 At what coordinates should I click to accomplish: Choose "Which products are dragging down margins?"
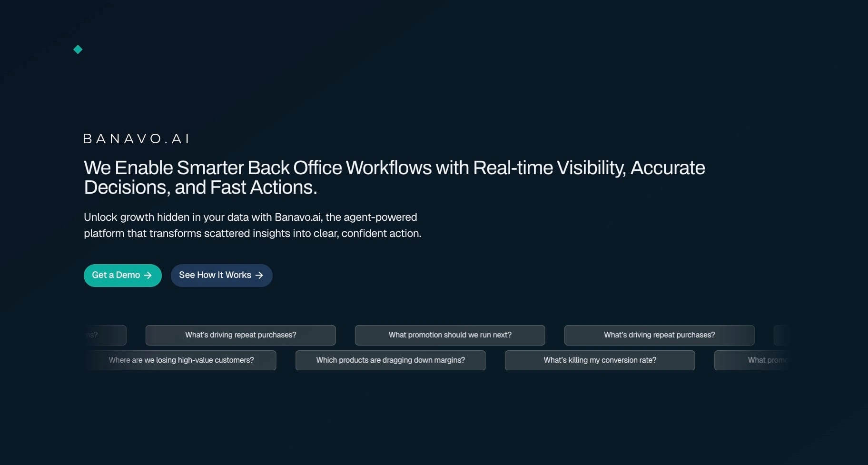[x=391, y=360]
